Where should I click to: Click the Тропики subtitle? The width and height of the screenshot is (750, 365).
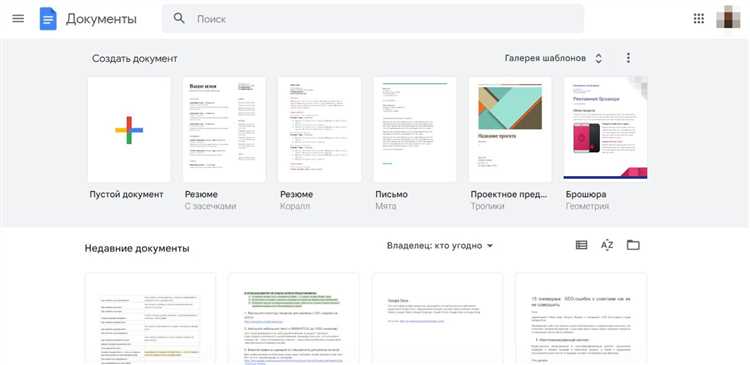[x=487, y=207]
